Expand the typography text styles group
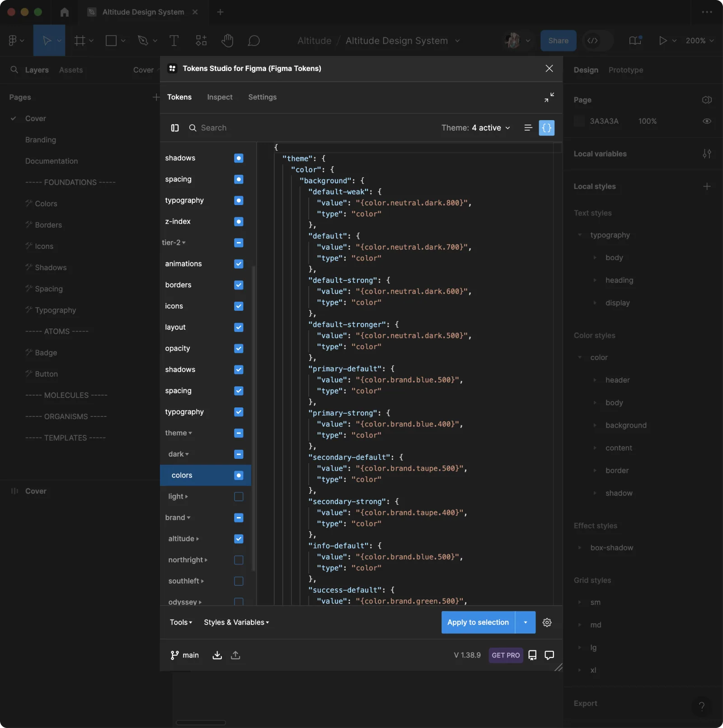 (580, 235)
